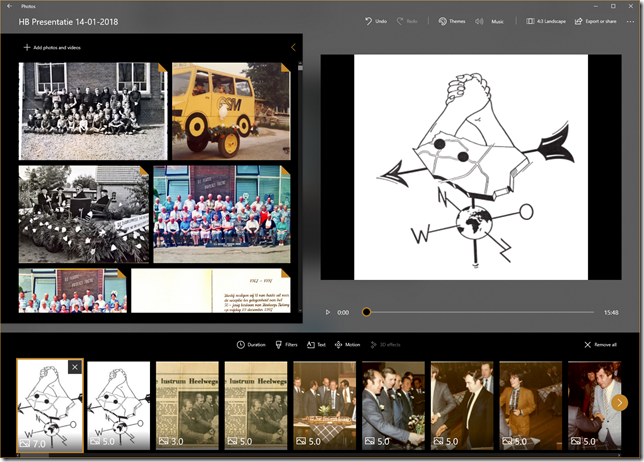644x462 pixels.
Task: Open the Text tool for the clip
Action: click(x=315, y=344)
